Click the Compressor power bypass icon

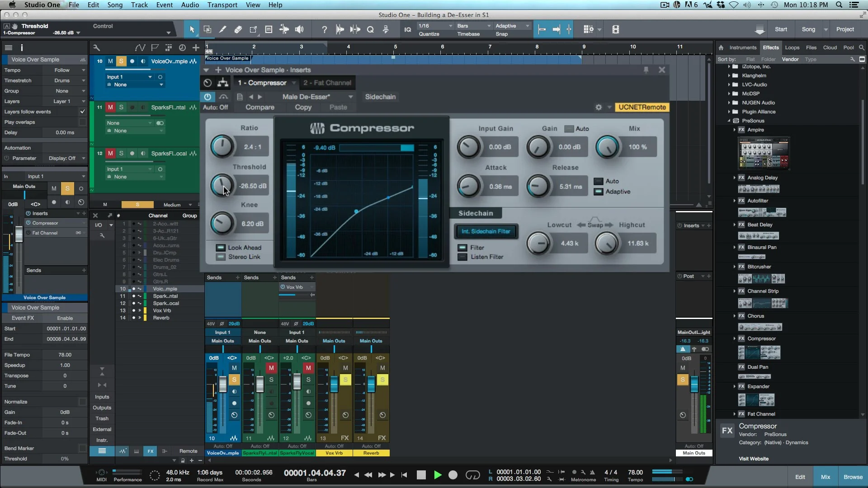click(x=208, y=97)
